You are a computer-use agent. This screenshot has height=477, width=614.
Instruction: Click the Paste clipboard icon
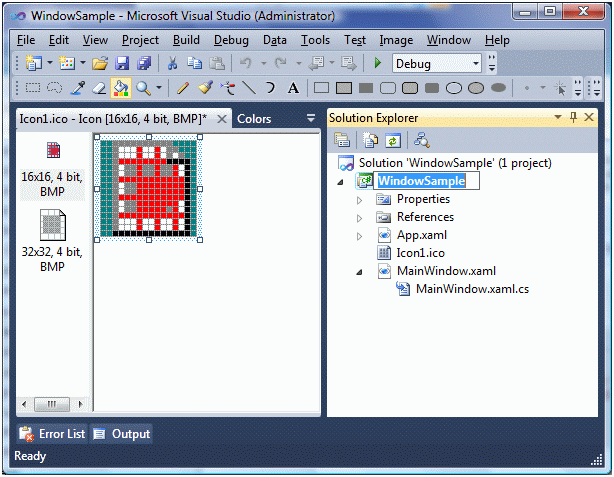[217, 63]
